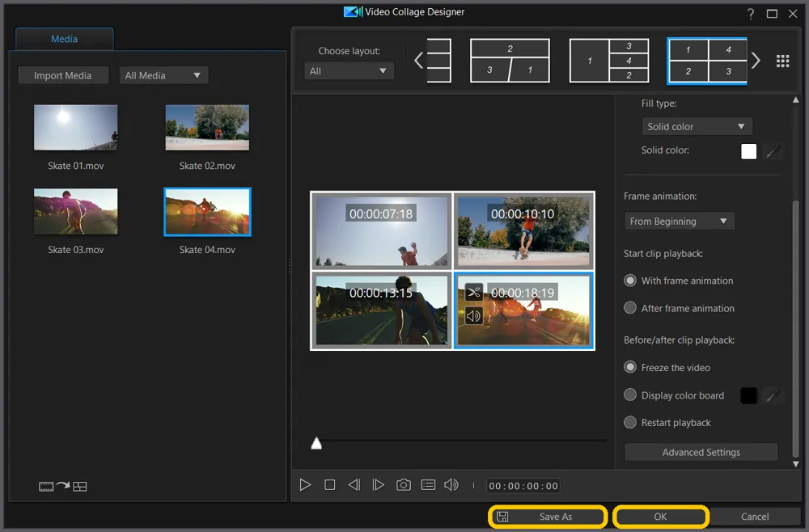Viewport: 809px width, 532px height.
Task: Select the Skate 02.mov thumbnail
Action: click(207, 127)
